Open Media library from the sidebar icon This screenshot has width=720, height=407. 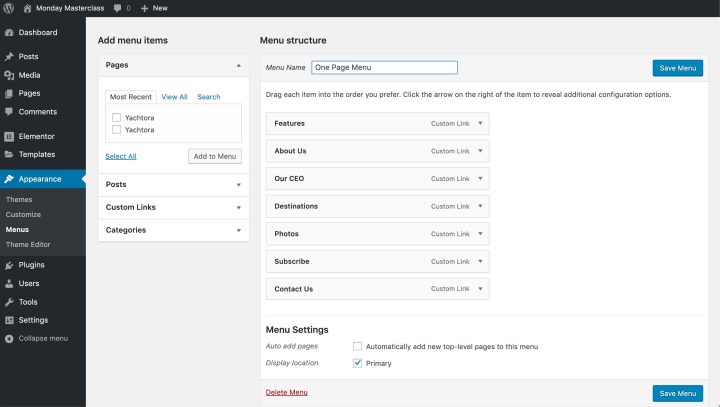(x=9, y=75)
